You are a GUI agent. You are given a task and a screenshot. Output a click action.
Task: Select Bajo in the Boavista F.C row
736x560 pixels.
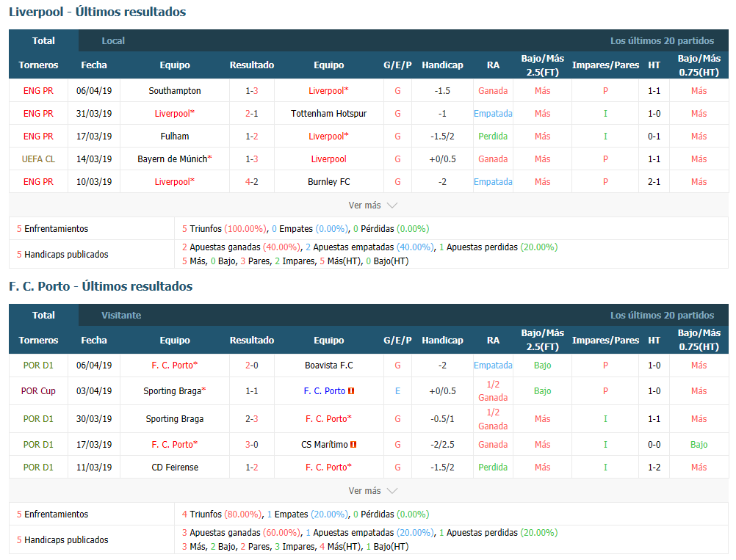542,366
